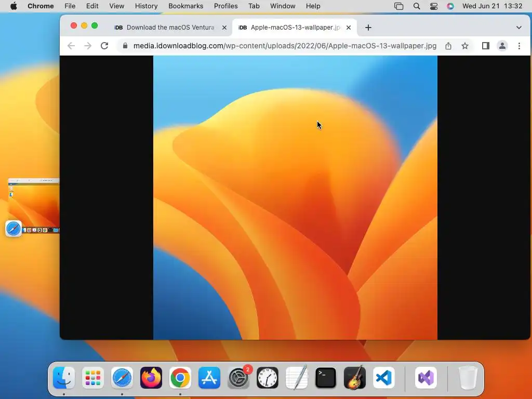Toggle Chrome side panel
The height and width of the screenshot is (399, 532).
click(x=486, y=46)
